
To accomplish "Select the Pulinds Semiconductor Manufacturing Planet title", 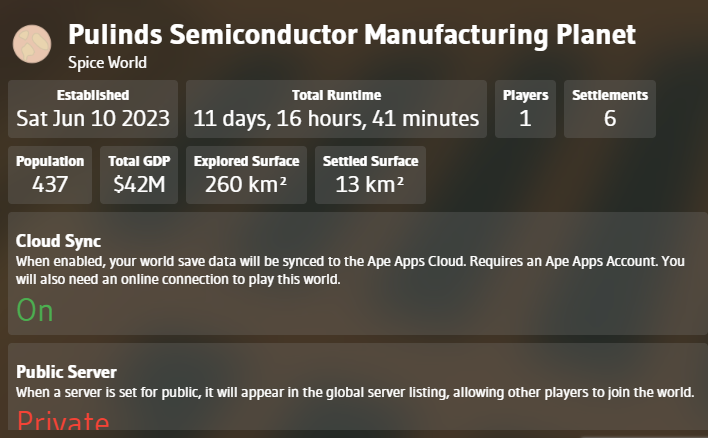I will click(352, 35).
